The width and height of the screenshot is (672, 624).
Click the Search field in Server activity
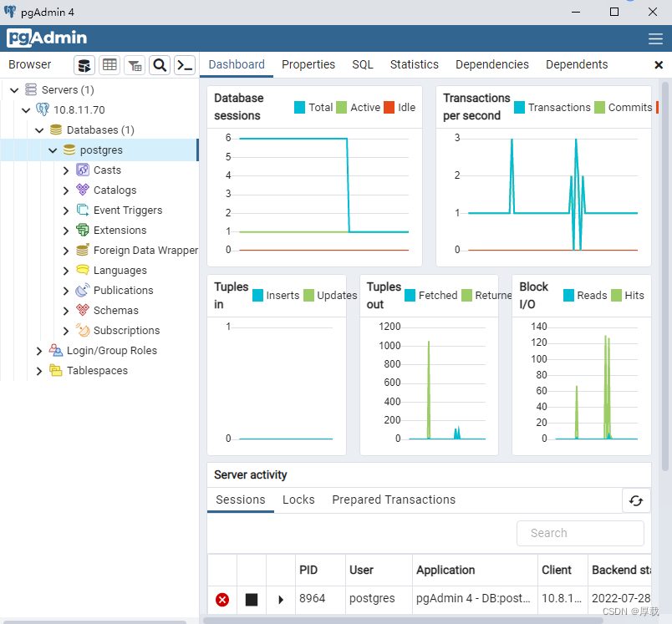pos(580,533)
